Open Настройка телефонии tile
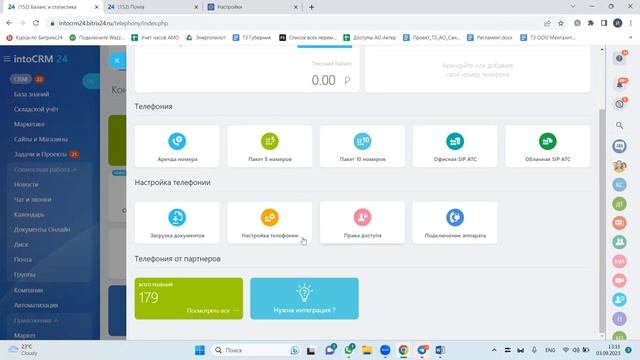This screenshot has width=640, height=360. [x=270, y=222]
